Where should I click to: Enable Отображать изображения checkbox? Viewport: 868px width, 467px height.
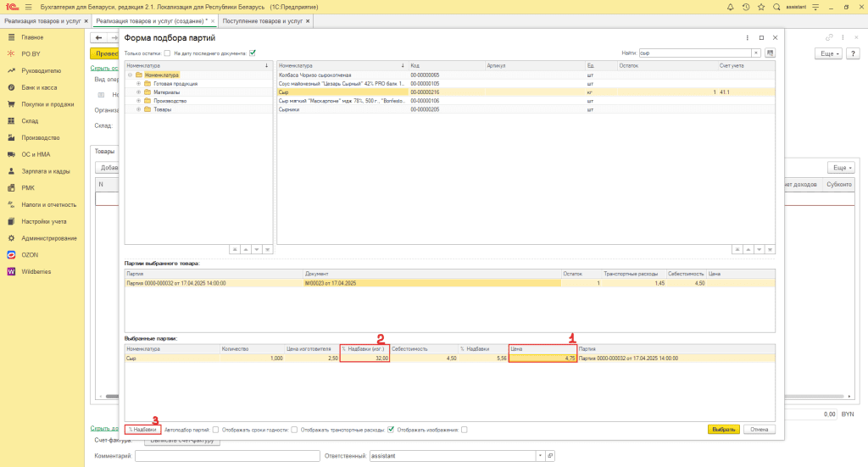point(465,430)
